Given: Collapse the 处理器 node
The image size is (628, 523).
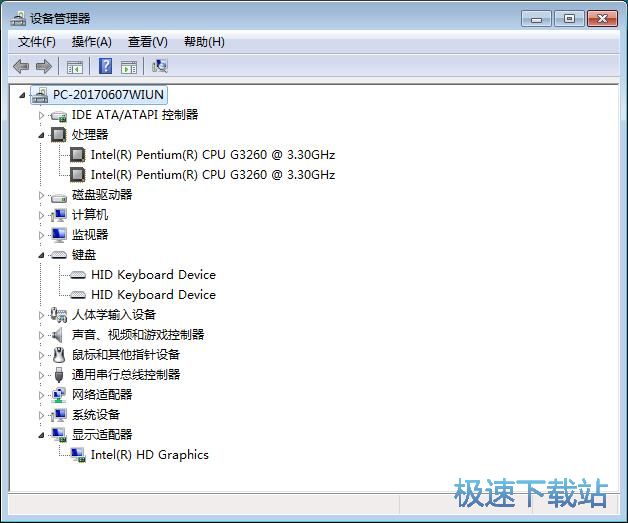Looking at the screenshot, I should click(x=41, y=135).
